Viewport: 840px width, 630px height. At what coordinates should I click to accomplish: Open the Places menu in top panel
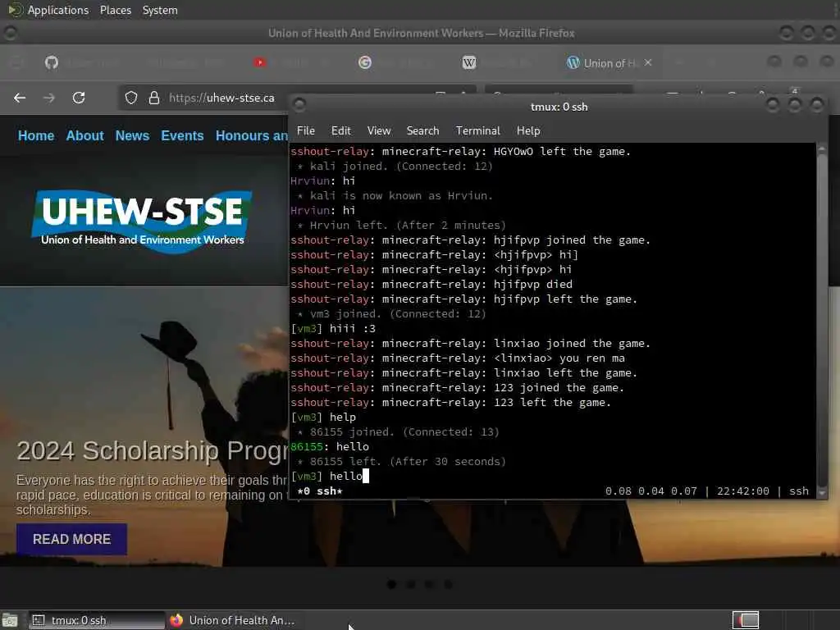pos(116,10)
